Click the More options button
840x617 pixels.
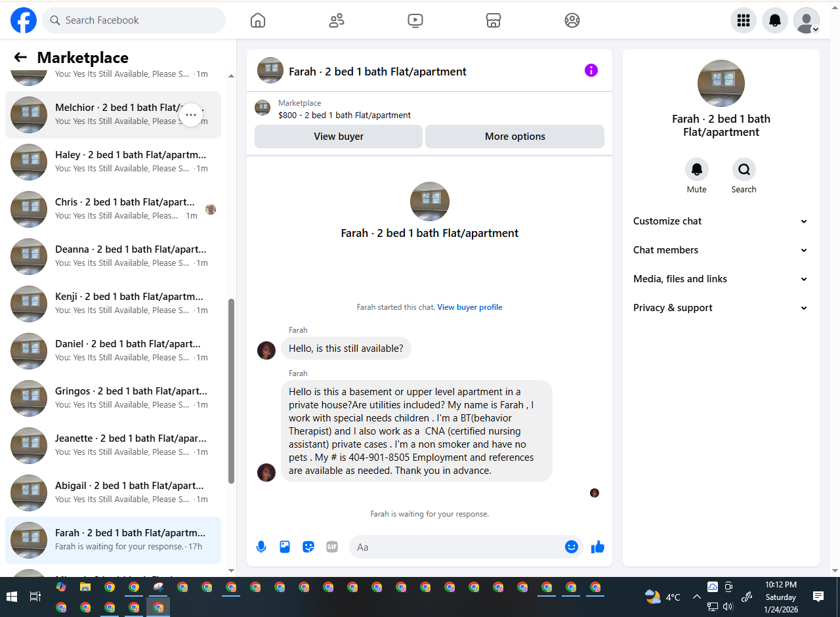pos(515,137)
